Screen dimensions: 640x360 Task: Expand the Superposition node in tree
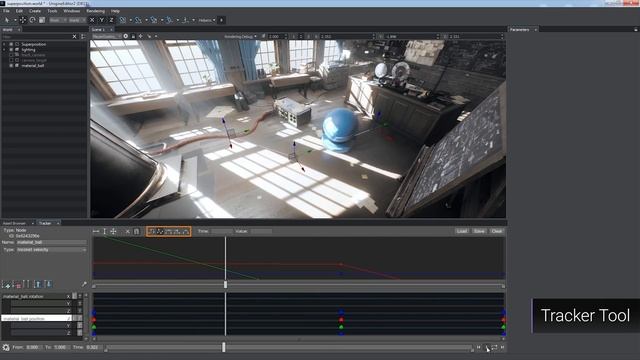click(4, 44)
